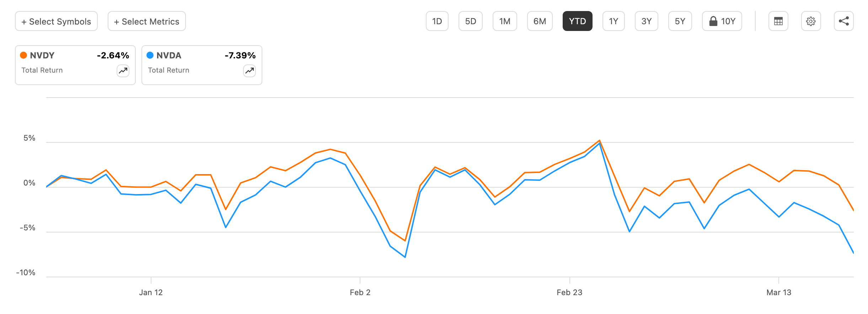Click the 6M range button
Viewport: 868px width, 314px height.
click(x=540, y=21)
